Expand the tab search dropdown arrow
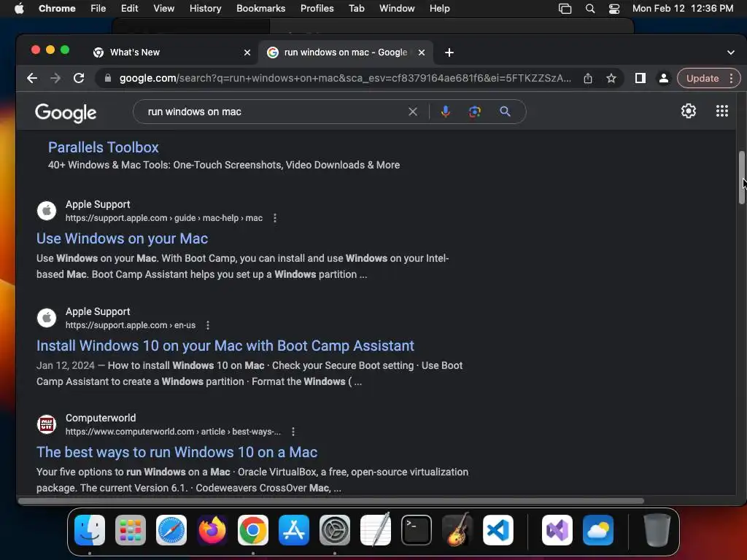 pos(731,52)
